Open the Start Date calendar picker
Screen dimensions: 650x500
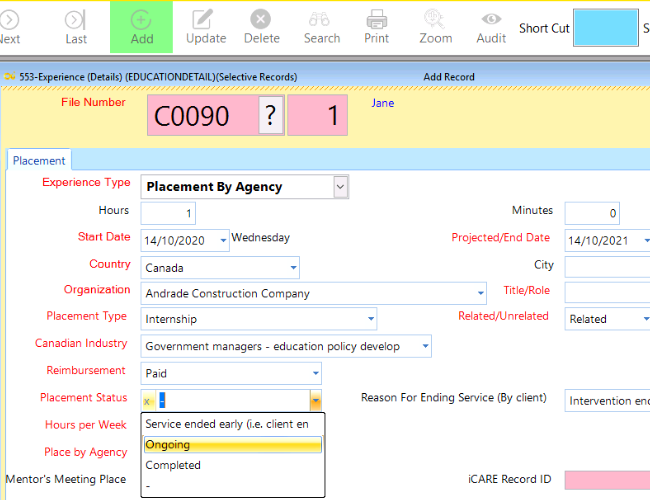(x=222, y=241)
